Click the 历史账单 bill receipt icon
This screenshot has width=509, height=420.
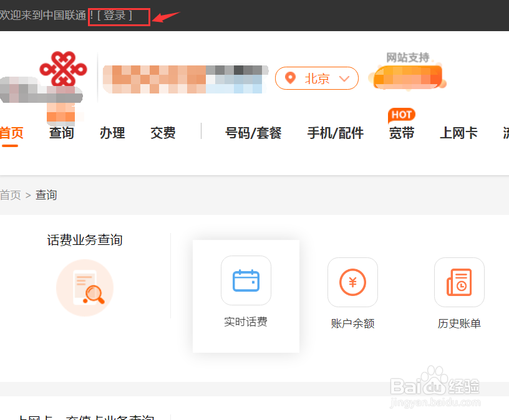[x=459, y=282]
